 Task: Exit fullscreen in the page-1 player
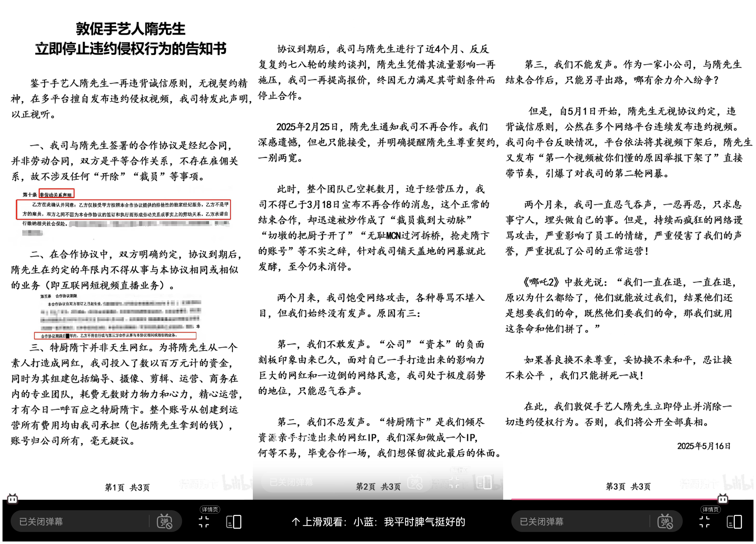coord(204,522)
